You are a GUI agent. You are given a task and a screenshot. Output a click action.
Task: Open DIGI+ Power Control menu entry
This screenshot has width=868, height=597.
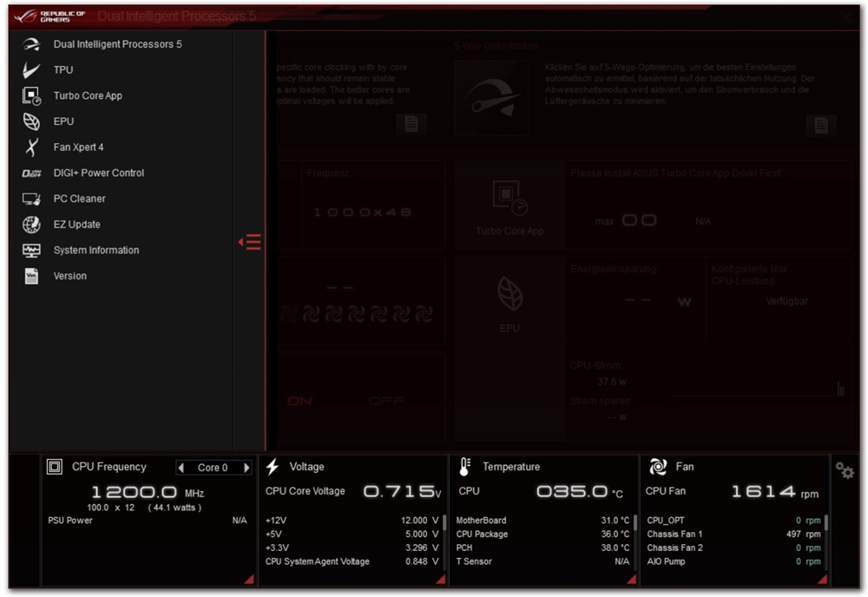click(99, 173)
